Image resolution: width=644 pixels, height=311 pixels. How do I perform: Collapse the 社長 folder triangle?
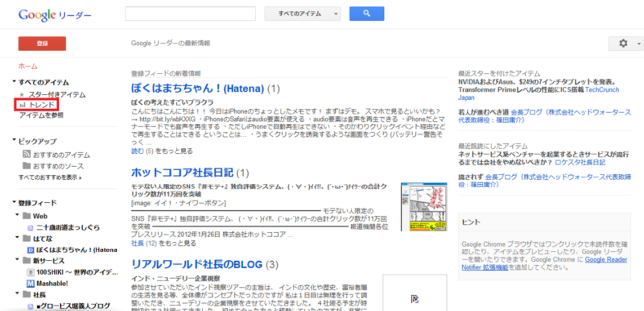coord(17,294)
